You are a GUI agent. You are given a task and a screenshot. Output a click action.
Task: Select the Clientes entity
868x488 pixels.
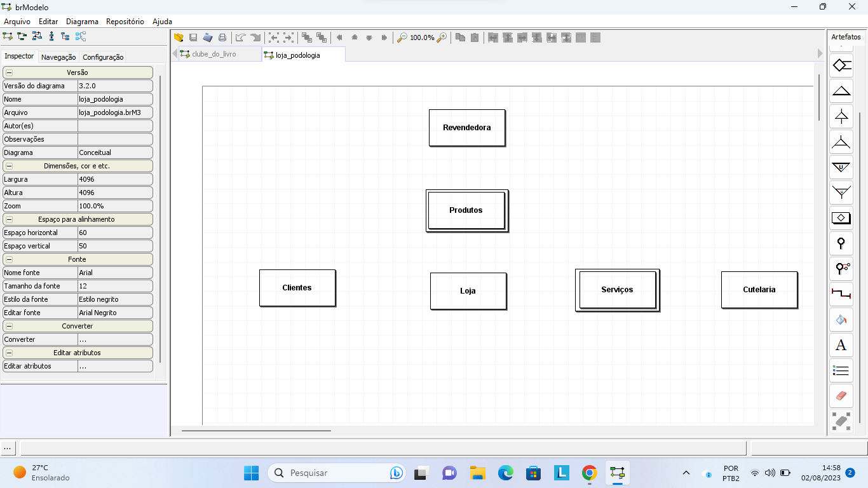pos(297,288)
